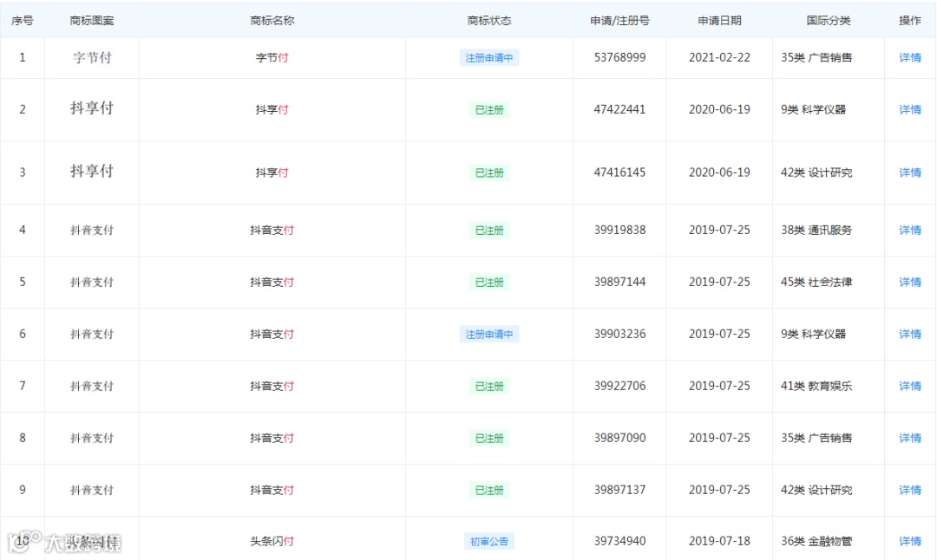Viewport: 937px width, 560px height.
Task: Open 详情 link for registration 39897137
Action: tap(909, 490)
